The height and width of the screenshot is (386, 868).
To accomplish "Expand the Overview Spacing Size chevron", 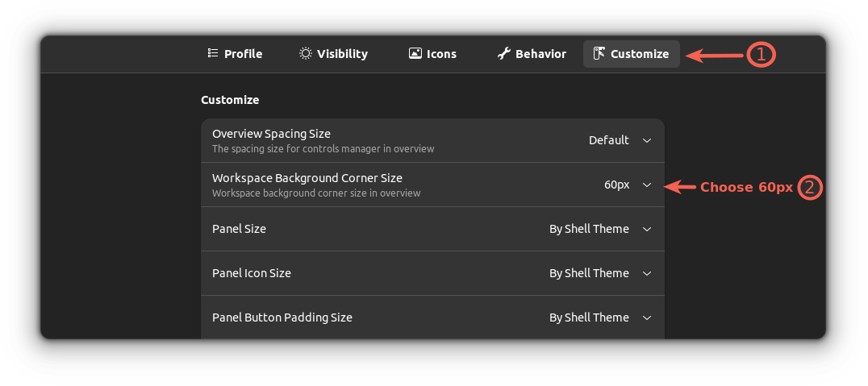I will (647, 140).
